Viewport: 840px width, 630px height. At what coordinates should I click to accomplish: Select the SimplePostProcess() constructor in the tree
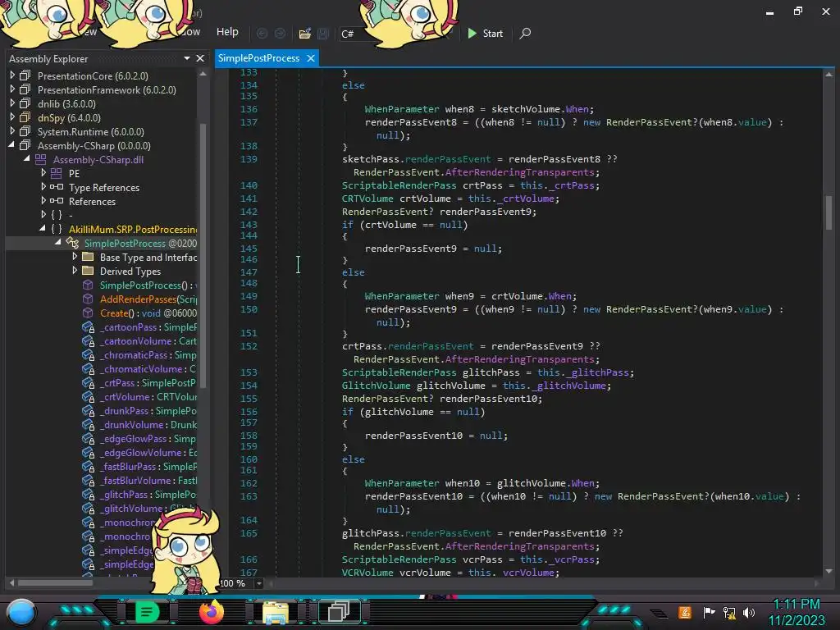click(x=148, y=285)
